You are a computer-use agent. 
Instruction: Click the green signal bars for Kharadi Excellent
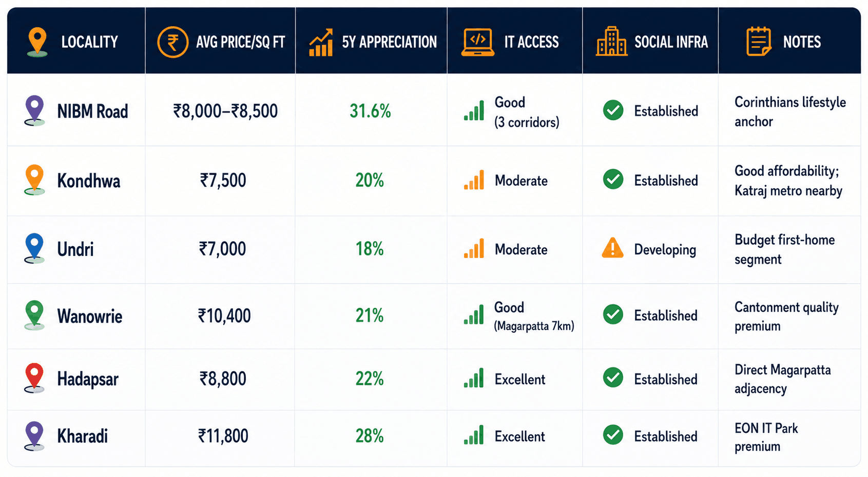pyautogui.click(x=474, y=435)
